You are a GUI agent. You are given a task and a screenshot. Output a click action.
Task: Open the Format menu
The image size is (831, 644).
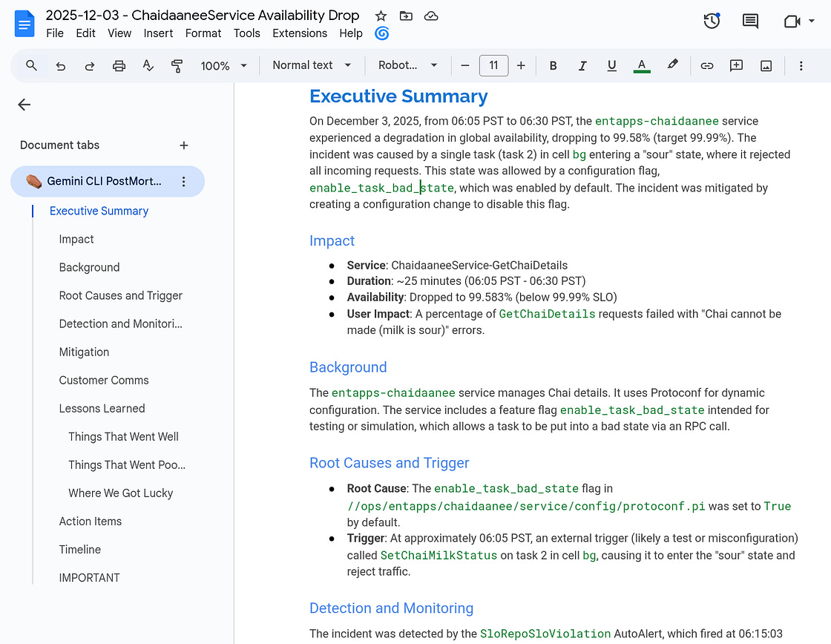click(203, 33)
